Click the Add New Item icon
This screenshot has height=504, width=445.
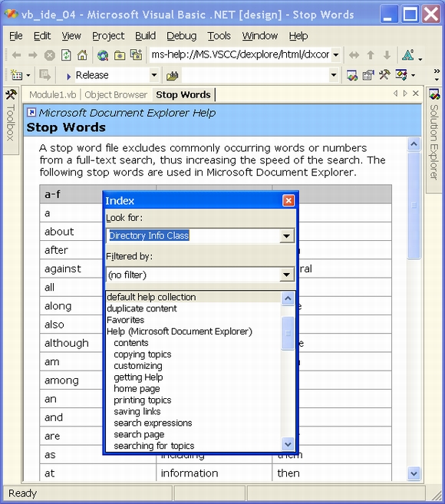44,75
